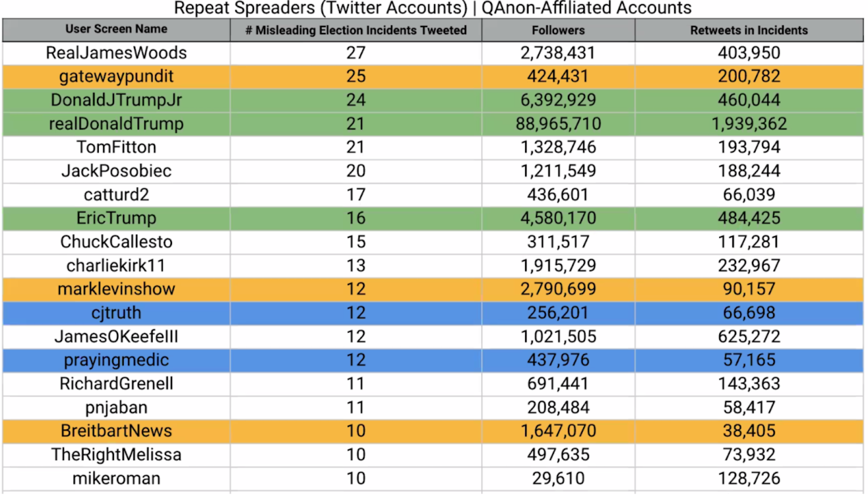Screen dimensions: 868x497
Task: Click followers value 311,517
Action: (x=558, y=242)
